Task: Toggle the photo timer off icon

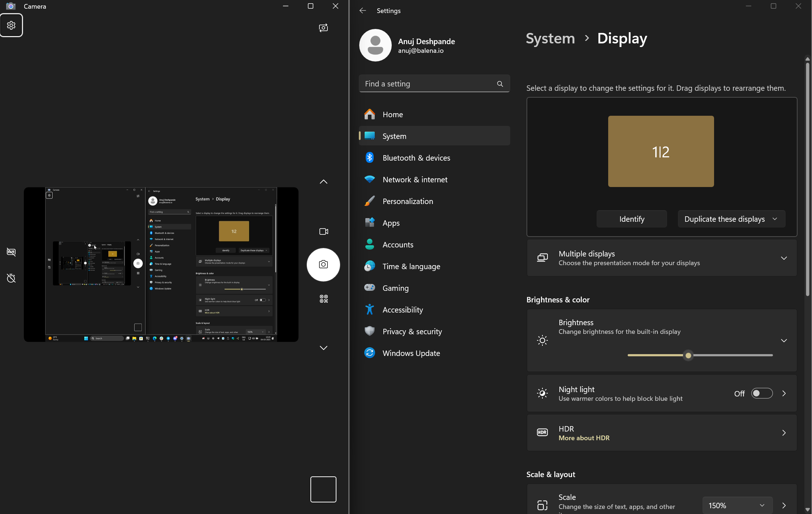Action: coord(11,278)
